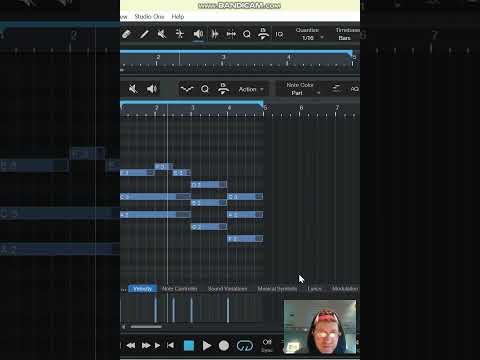Select the Eraser tool in the top toolbar
The width and height of the screenshot is (480, 360).
point(126,34)
